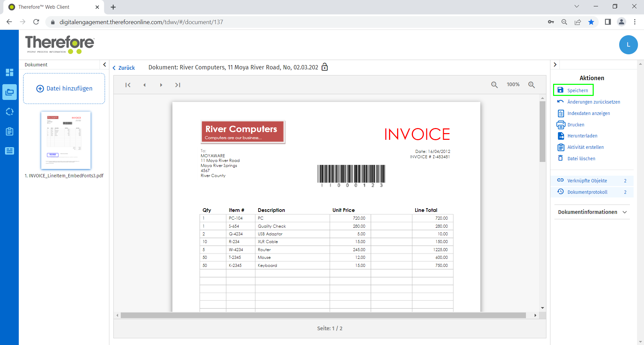Click the document horizontal scrollbar thumb
This screenshot has width=644, height=345.
323,315
